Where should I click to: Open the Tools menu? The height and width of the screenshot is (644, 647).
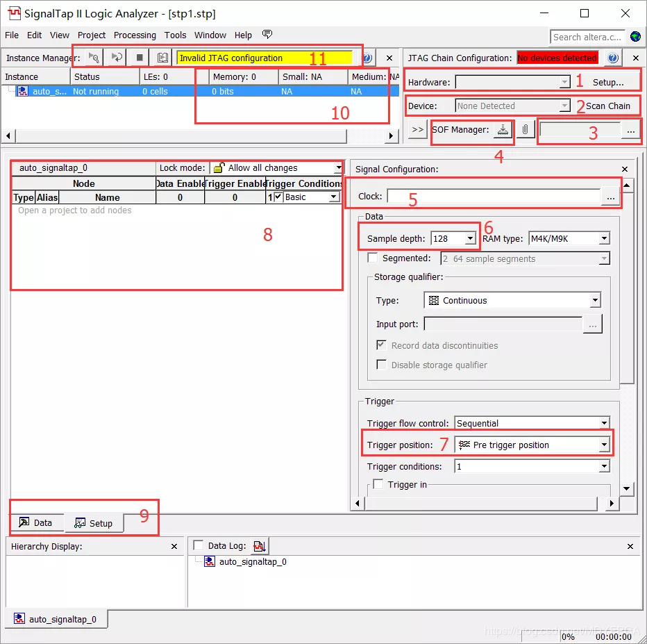pyautogui.click(x=175, y=35)
